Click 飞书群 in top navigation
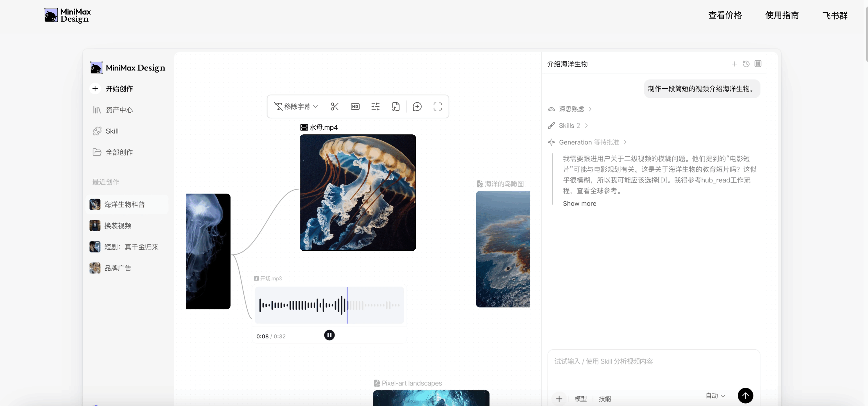Image resolution: width=868 pixels, height=406 pixels. pyautogui.click(x=835, y=15)
